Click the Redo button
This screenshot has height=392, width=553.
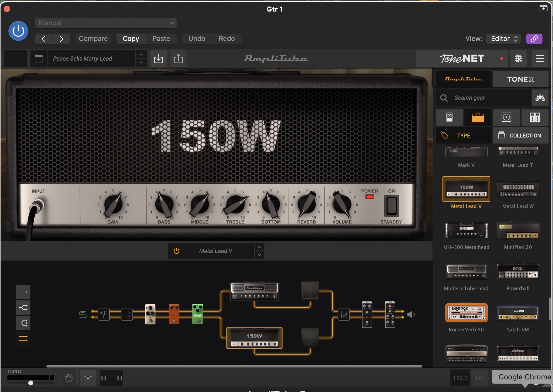227,39
